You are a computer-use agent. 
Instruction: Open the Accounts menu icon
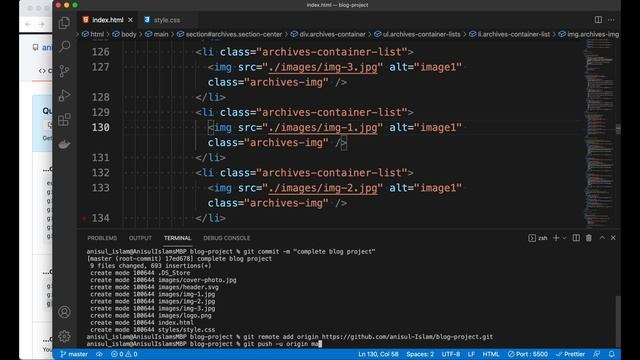(x=64, y=312)
